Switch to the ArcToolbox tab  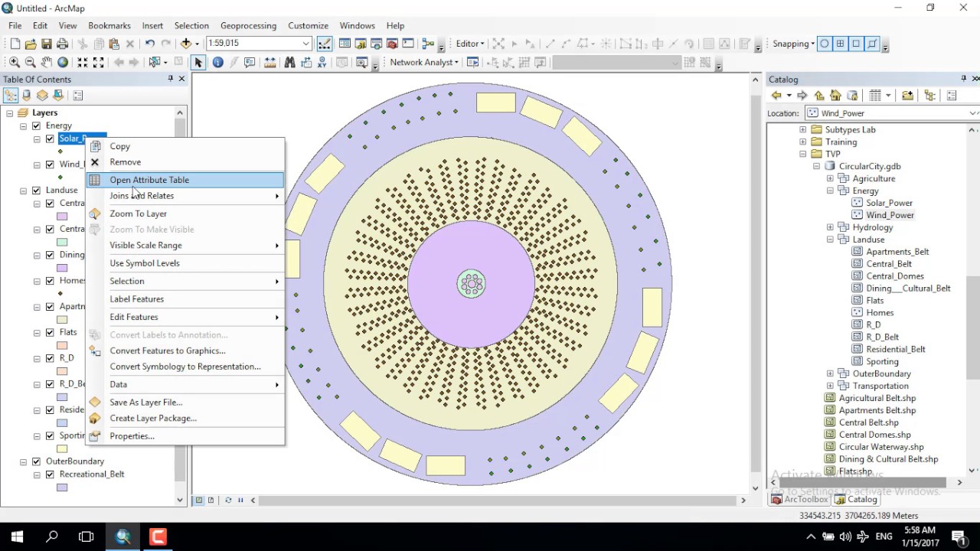[x=799, y=500]
